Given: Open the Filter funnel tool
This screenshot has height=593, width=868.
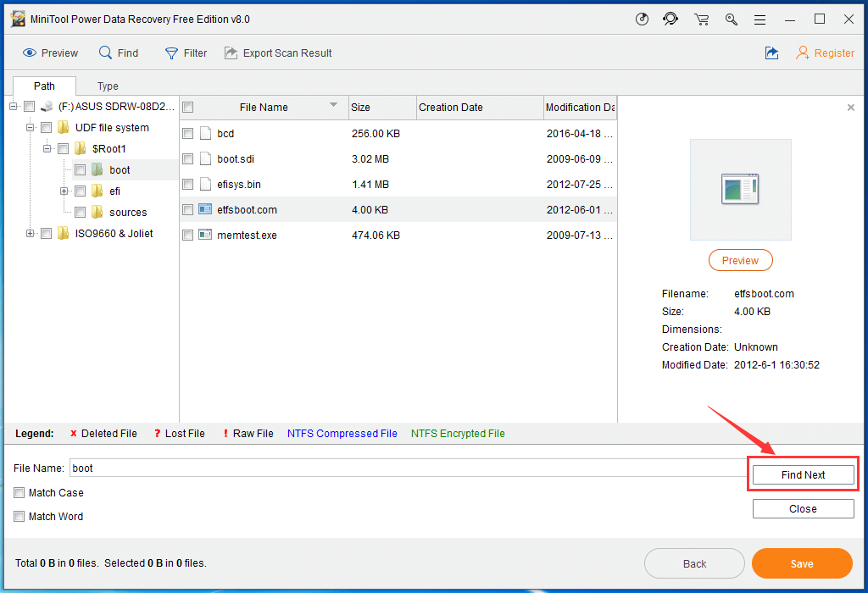Looking at the screenshot, I should coord(171,53).
